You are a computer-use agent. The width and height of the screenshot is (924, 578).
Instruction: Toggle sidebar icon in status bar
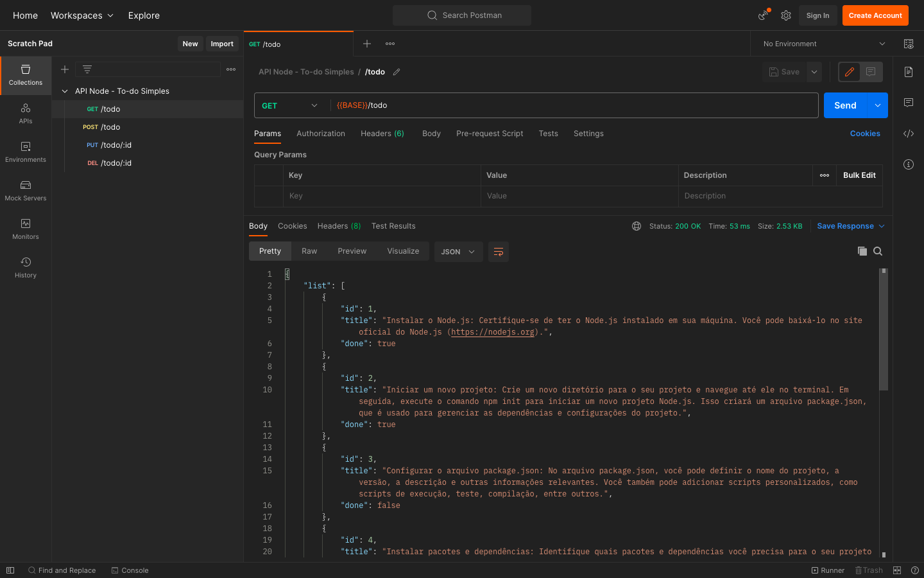click(x=10, y=570)
